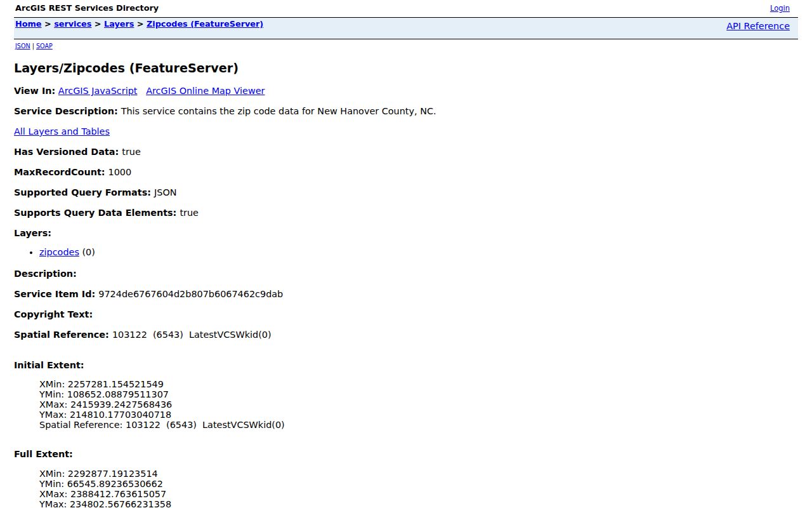Screen dimensions: 812x508
Task: Click the Layers/Zipcodes (FeatureServer) page heading
Action: point(126,69)
